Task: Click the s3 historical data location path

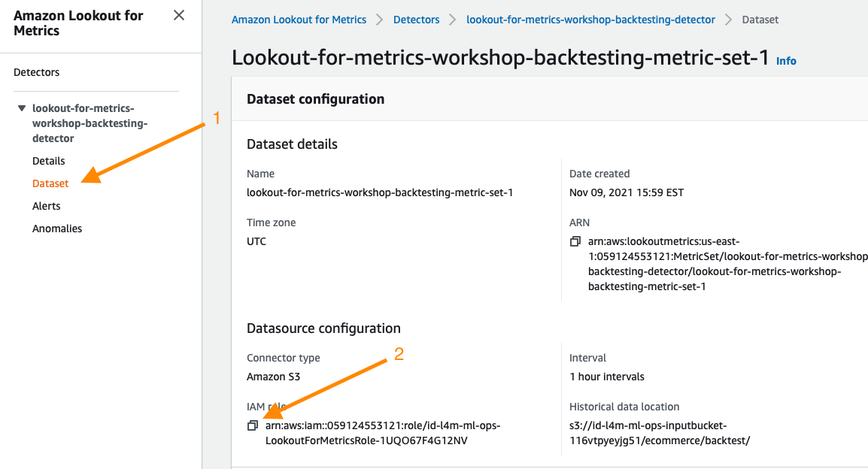Action: tap(660, 433)
